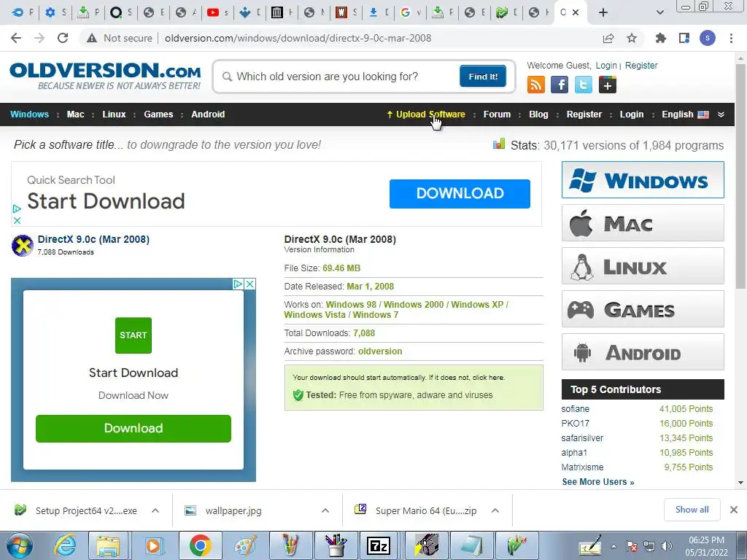Close the Start Download square ad
The height and width of the screenshot is (560, 747).
pos(249,284)
